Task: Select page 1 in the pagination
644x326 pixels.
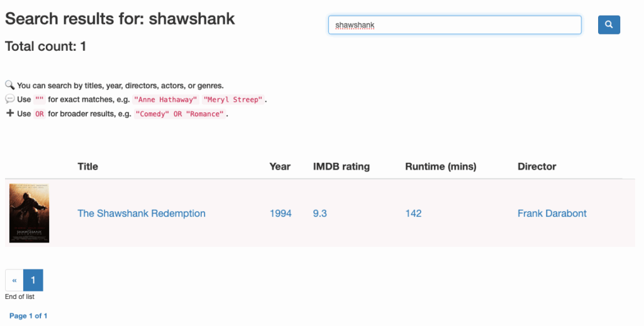Action: 33,280
